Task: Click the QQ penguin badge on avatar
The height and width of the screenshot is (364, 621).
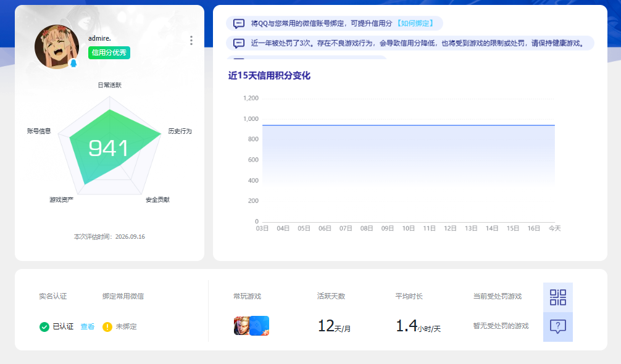Action: pyautogui.click(x=73, y=64)
